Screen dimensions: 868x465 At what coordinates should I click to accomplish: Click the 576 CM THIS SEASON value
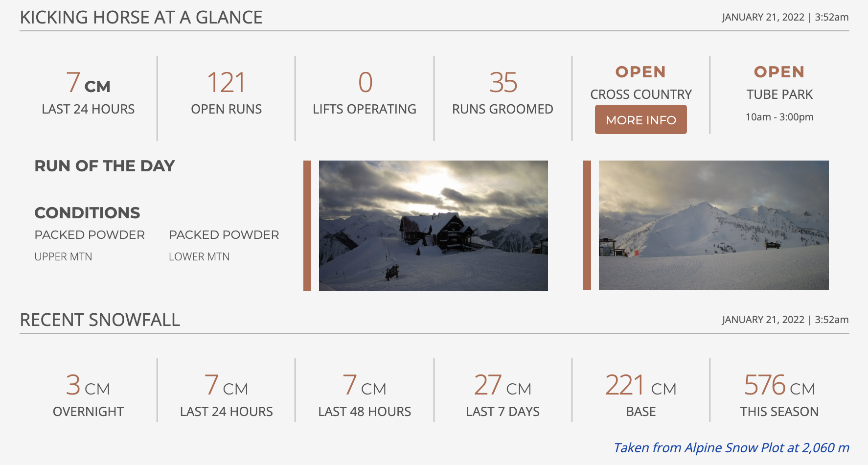pos(779,385)
